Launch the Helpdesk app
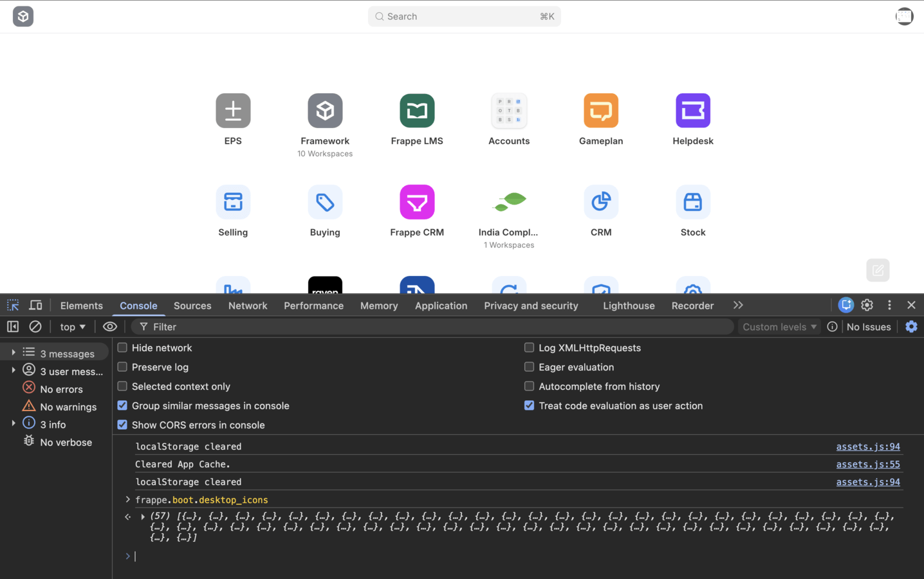 coord(692,111)
